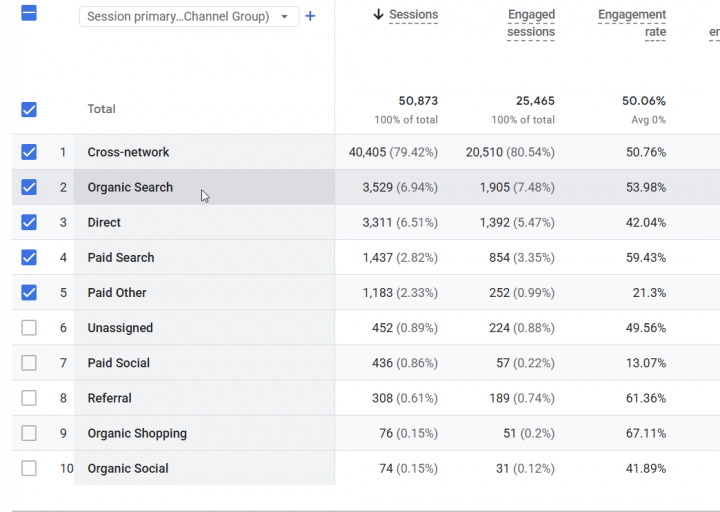Open the Session primary Channel Group dropdown
Screen dimensions: 720x512
pos(189,17)
